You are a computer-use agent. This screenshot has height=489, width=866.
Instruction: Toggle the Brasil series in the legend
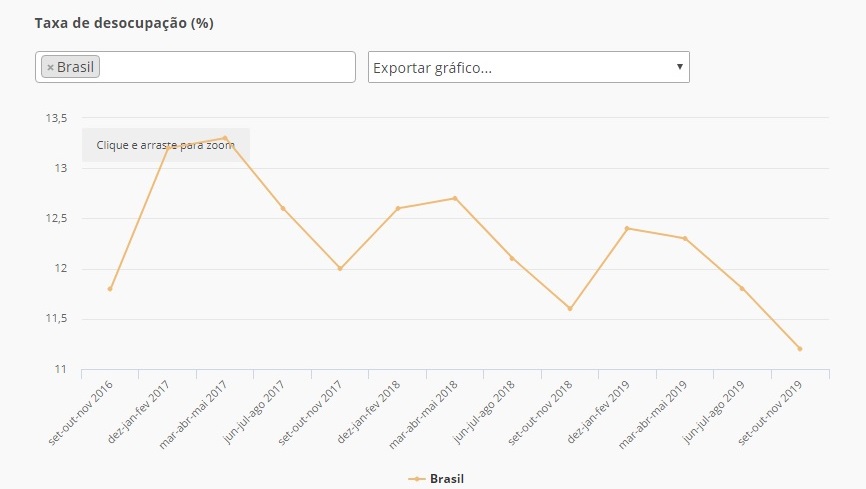click(x=446, y=479)
